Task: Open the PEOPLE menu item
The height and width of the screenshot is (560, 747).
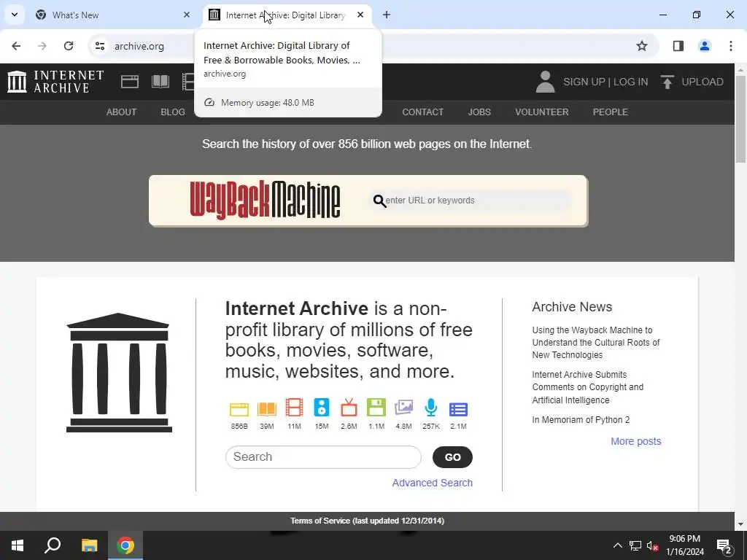Action: (x=611, y=112)
